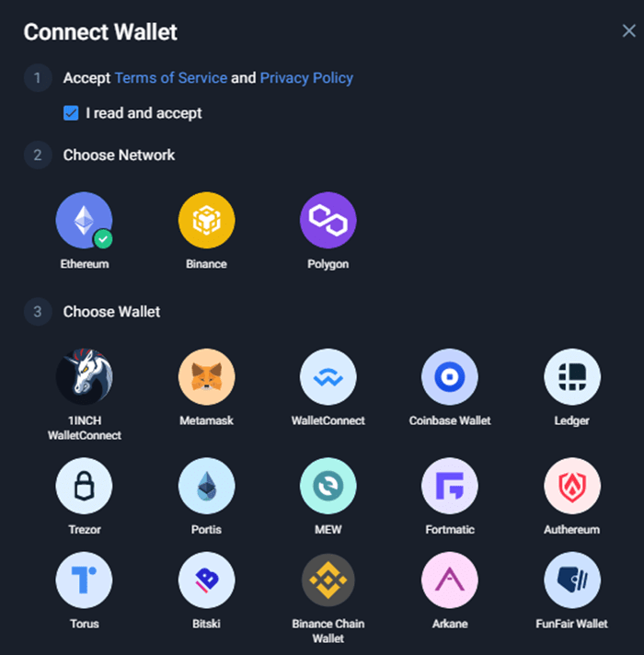The width and height of the screenshot is (644, 655).
Task: Click the MEW wallet icon
Action: click(328, 486)
